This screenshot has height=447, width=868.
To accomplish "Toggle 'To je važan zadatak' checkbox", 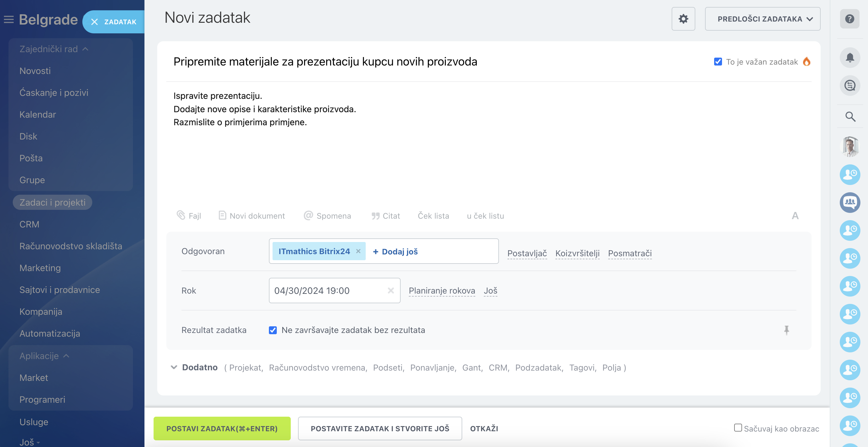I will [718, 62].
